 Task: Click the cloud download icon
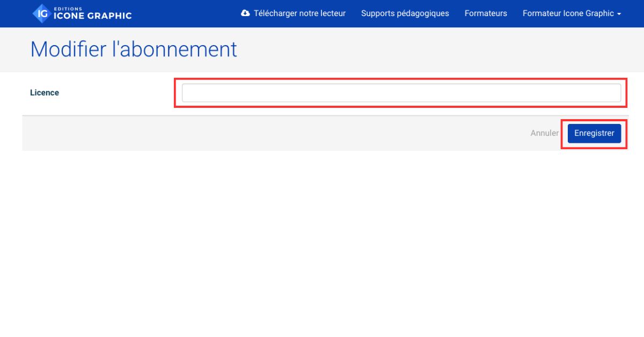point(245,13)
